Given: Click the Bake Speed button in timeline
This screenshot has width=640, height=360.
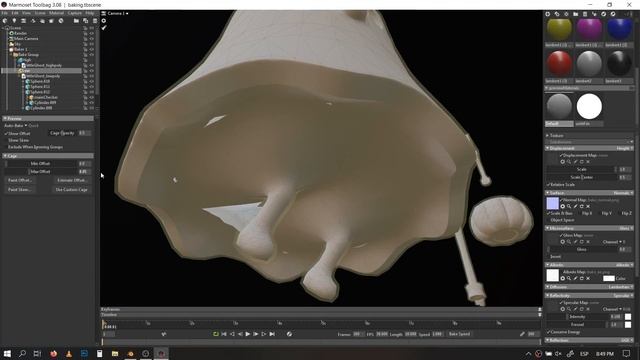Looking at the screenshot, I should click(x=460, y=334).
